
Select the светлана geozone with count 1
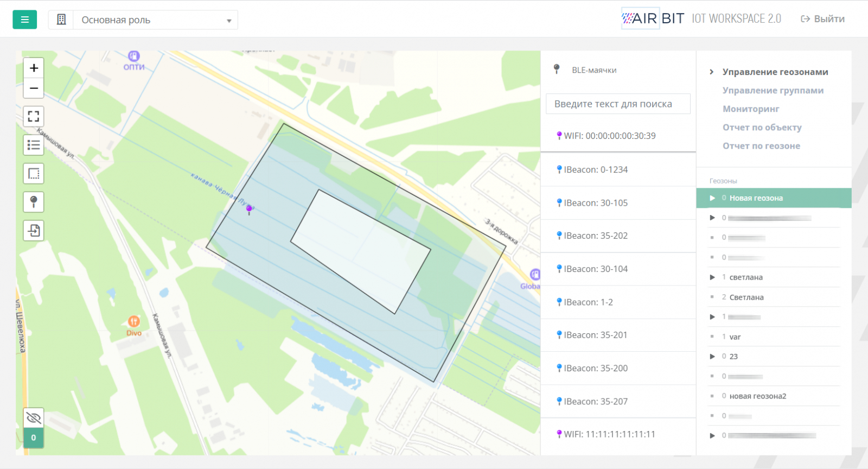[x=774, y=277]
